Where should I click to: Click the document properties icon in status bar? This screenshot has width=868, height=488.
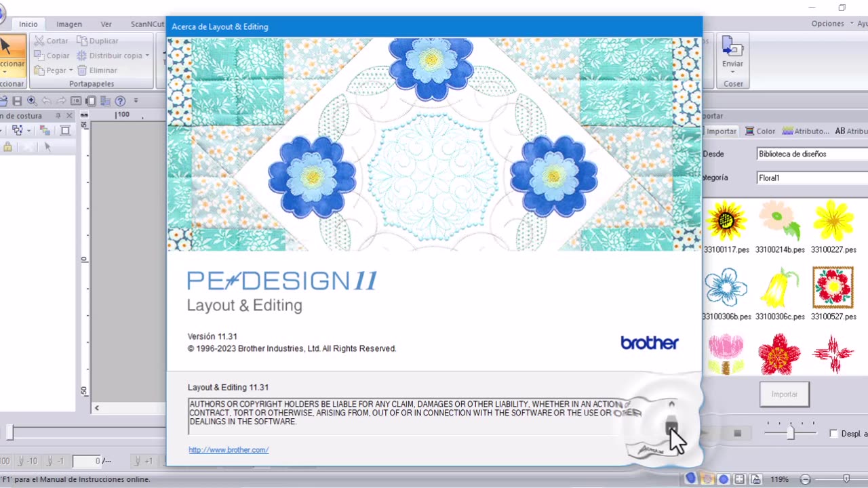point(755,479)
